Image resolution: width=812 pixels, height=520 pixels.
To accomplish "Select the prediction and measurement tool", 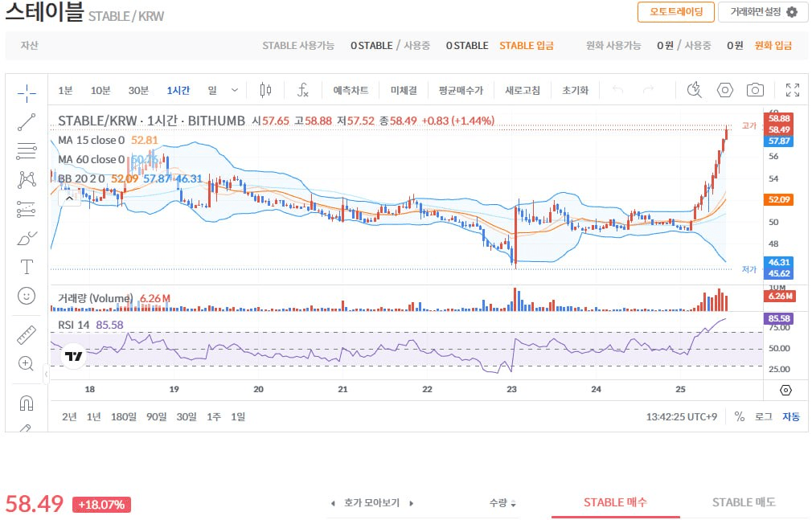I will coord(27,209).
